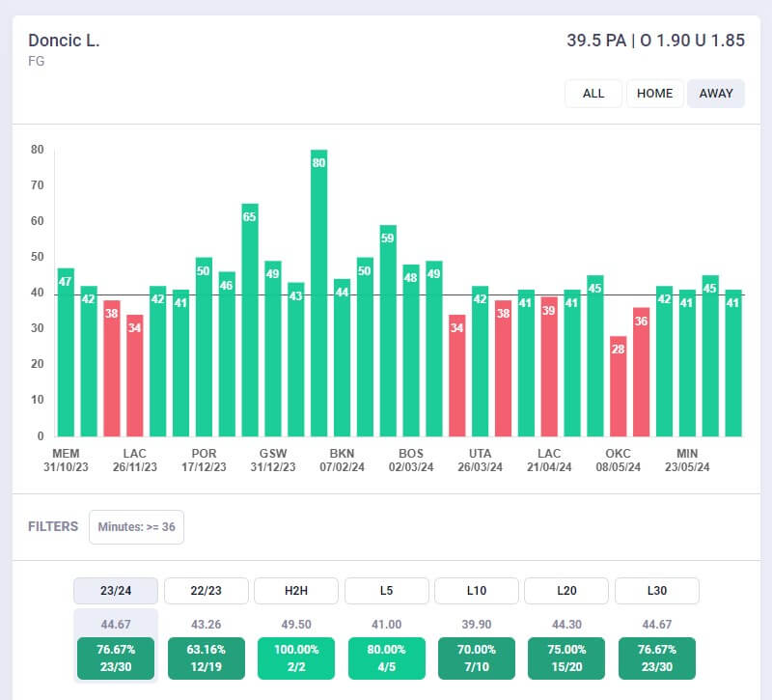The image size is (772, 700).
Task: Click the 44.30 average under L20
Action: [566, 625]
